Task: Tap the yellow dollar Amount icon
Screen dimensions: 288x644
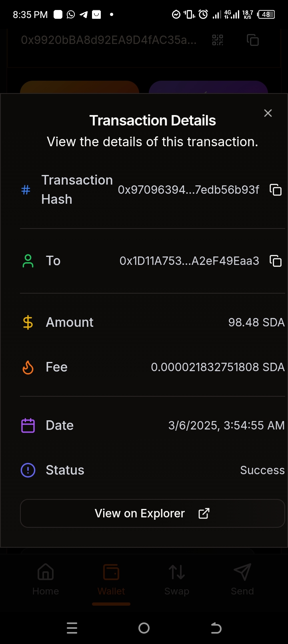Action: 28,322
